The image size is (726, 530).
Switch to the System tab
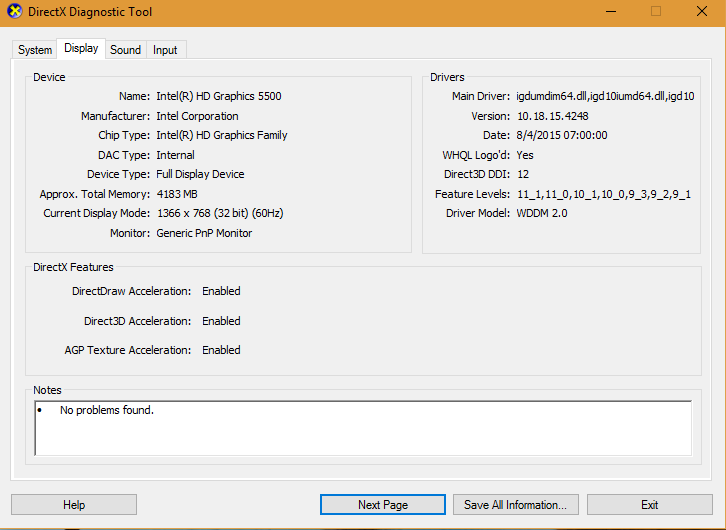pyautogui.click(x=35, y=50)
